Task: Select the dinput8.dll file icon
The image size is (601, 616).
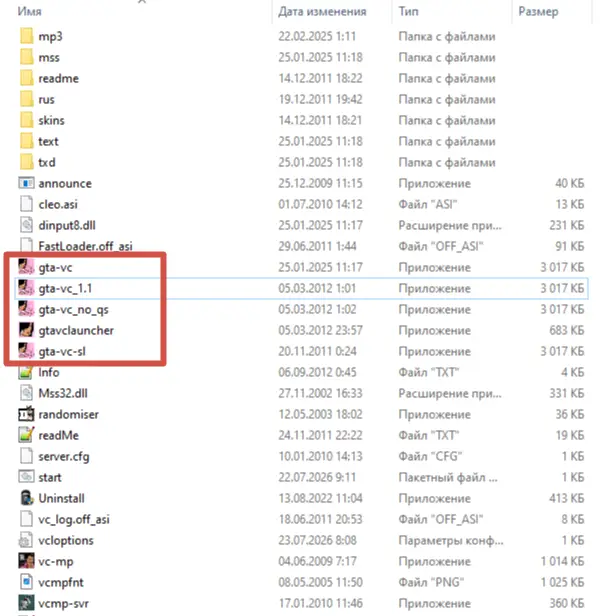Action: [26, 225]
